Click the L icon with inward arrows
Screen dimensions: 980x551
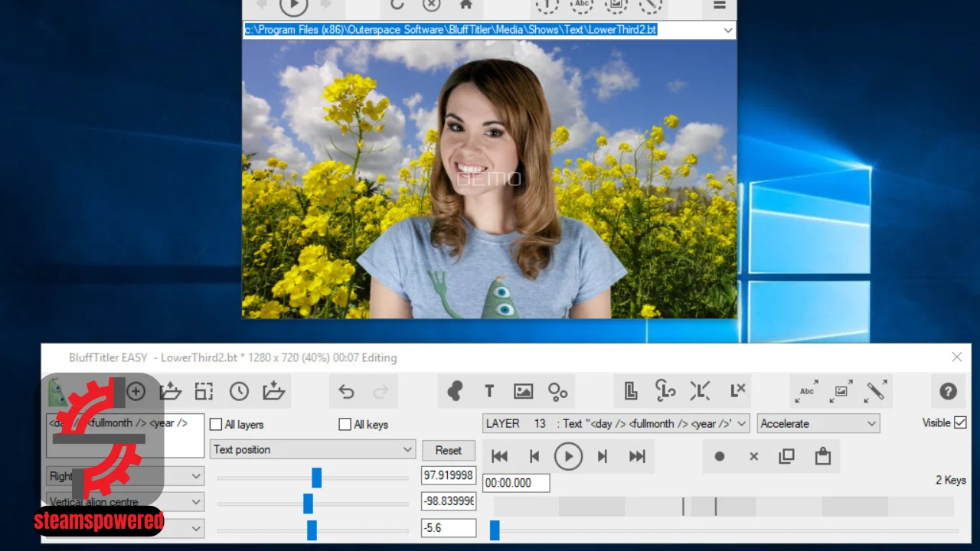coord(700,391)
